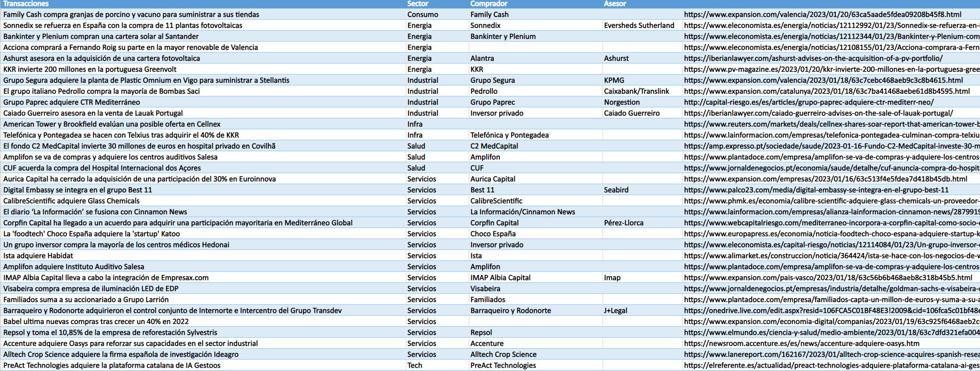Open the pv-magazine link about KKR Greenvolt

pyautogui.click(x=832, y=69)
